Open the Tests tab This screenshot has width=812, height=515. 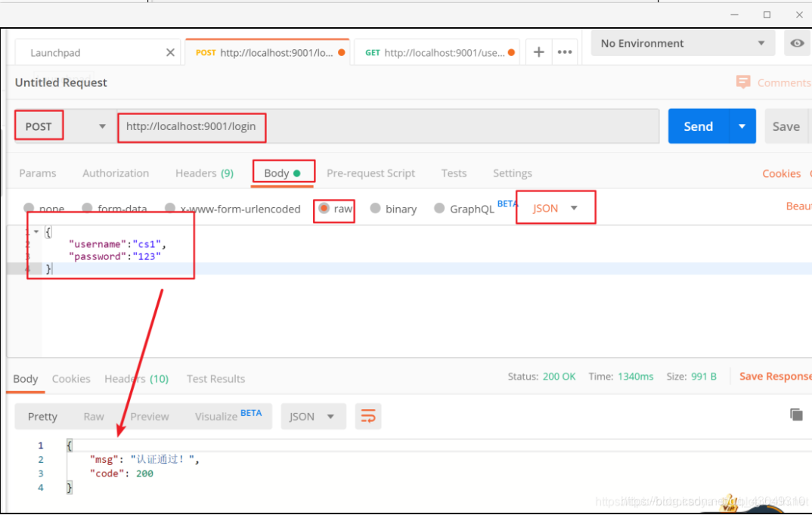tap(454, 173)
